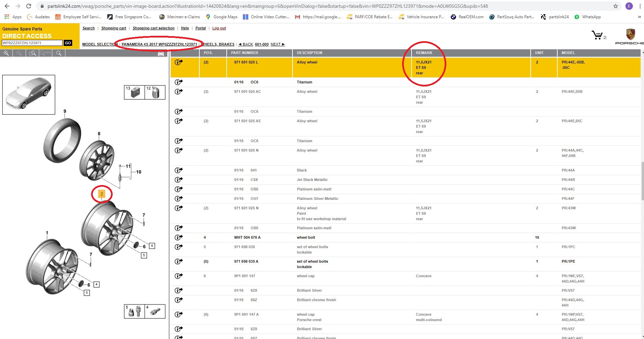Select highlighted position 2 marker in diagram
The height and width of the screenshot is (339, 644).
pos(102,194)
